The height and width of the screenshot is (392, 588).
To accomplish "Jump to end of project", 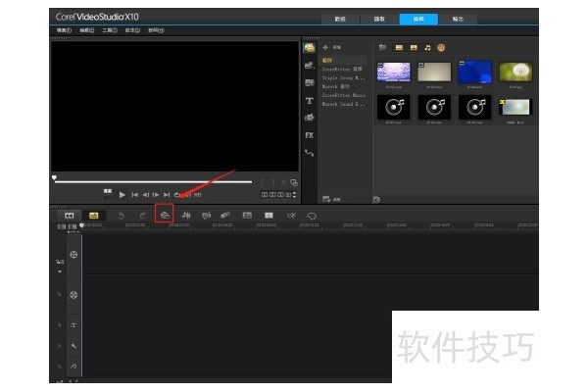I will [x=167, y=195].
